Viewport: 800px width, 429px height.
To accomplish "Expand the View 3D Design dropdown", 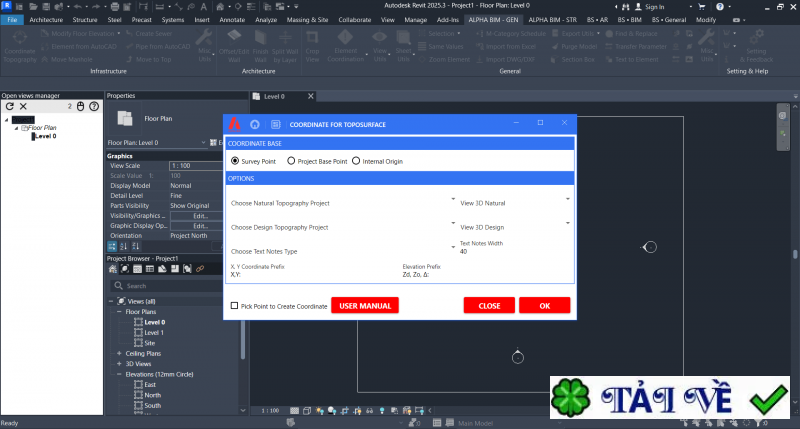I will [568, 223].
